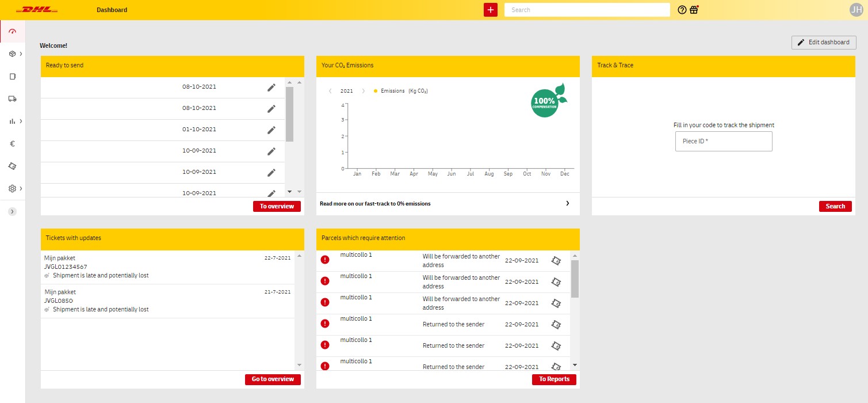Click the Emissions legend yellow dot

[x=376, y=91]
